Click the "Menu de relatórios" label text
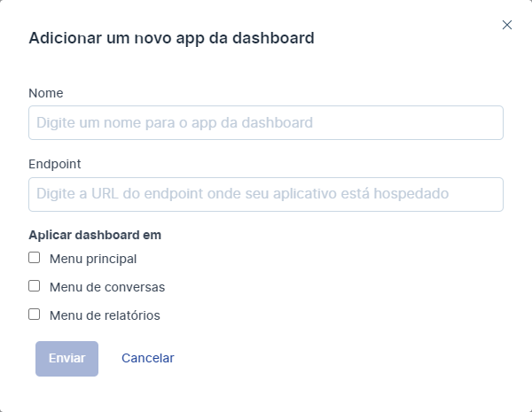The image size is (532, 412). pyautogui.click(x=105, y=315)
